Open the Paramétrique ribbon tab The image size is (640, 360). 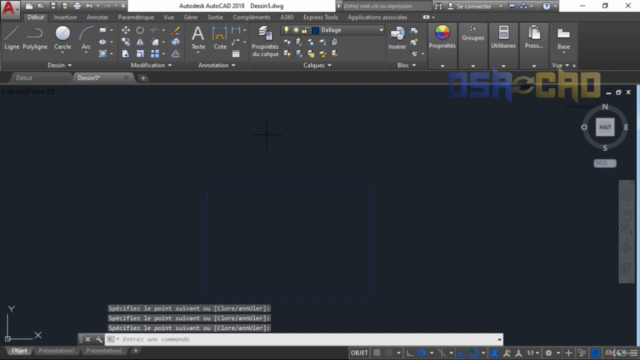point(136,17)
